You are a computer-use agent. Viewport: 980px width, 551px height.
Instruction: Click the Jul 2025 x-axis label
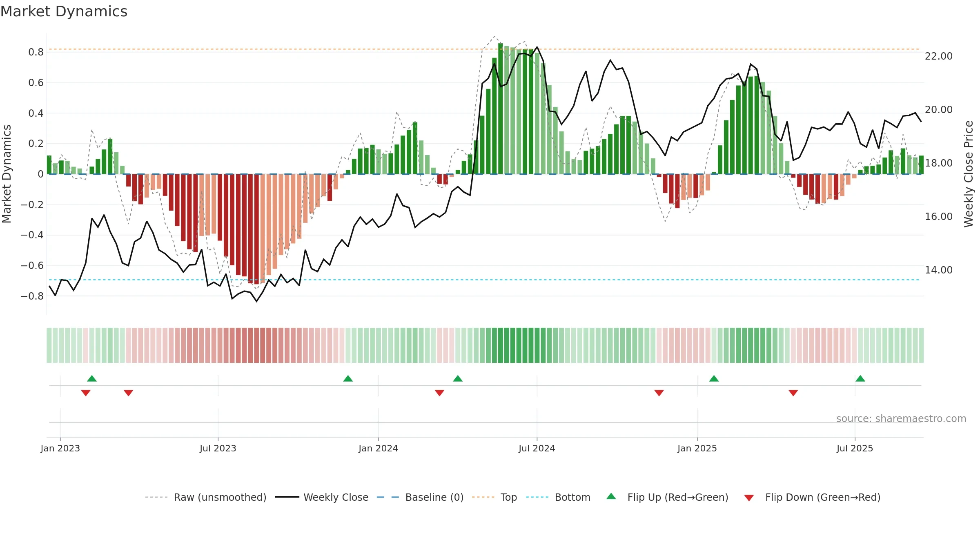[x=855, y=449]
